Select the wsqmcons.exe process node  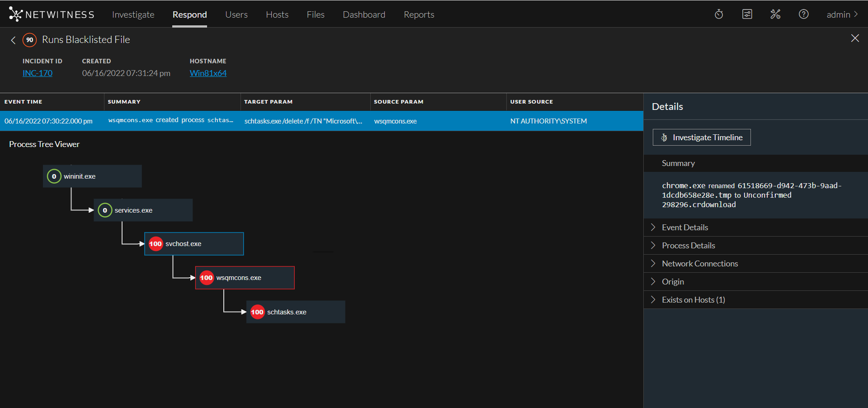click(245, 278)
